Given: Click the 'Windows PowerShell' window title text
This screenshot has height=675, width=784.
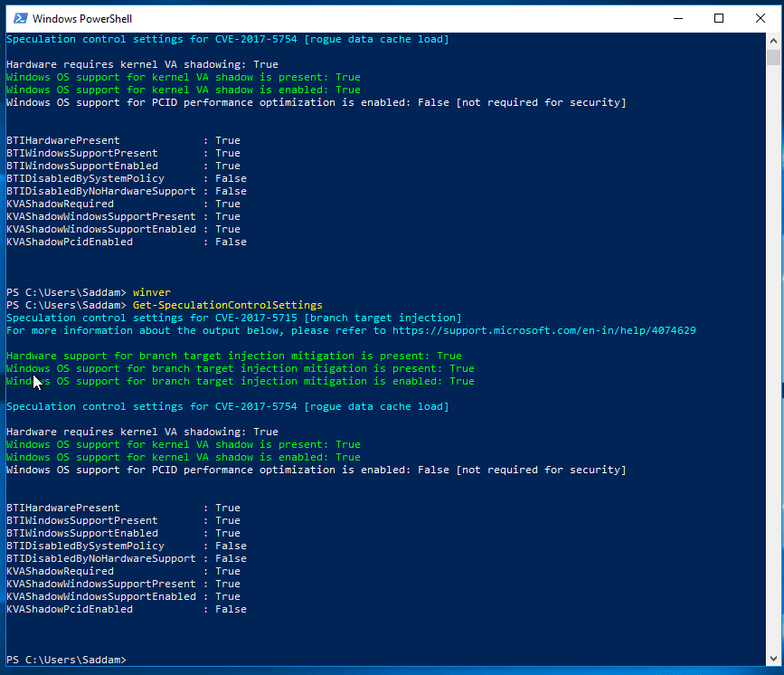Looking at the screenshot, I should [x=82, y=19].
